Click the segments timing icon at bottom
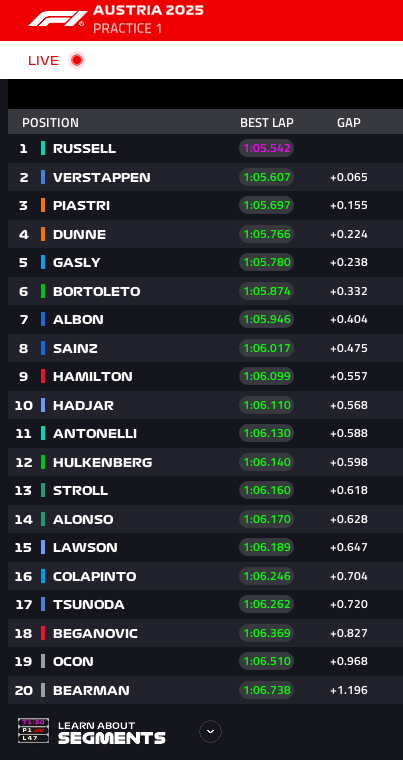 [33, 730]
